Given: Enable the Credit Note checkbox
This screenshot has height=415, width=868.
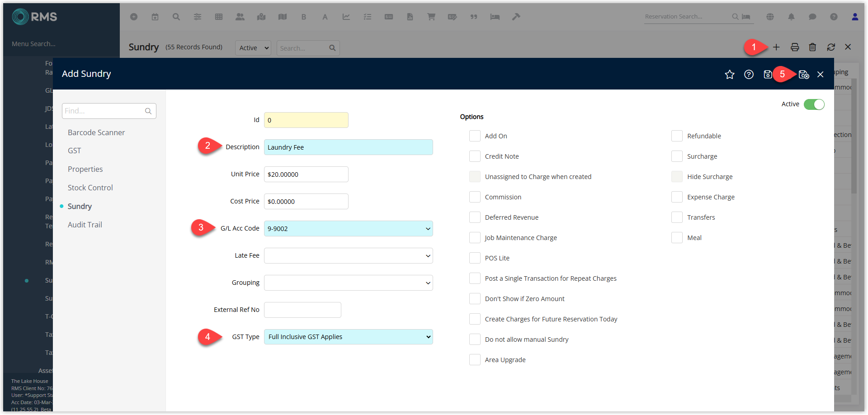Looking at the screenshot, I should pos(475,156).
